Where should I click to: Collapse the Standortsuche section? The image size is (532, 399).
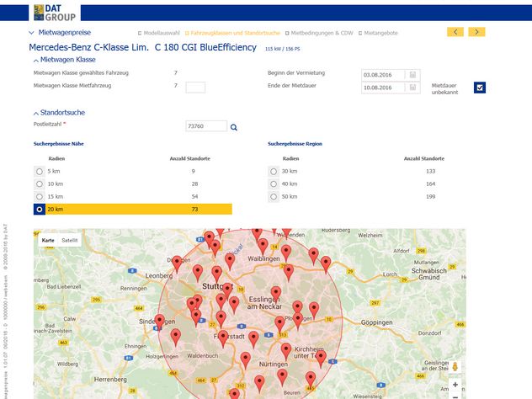pos(36,114)
